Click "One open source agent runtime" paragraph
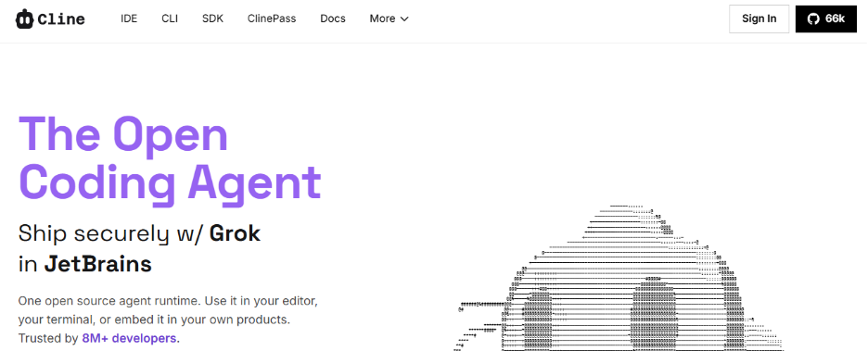Image resolution: width=868 pixels, height=351 pixels. 168,320
